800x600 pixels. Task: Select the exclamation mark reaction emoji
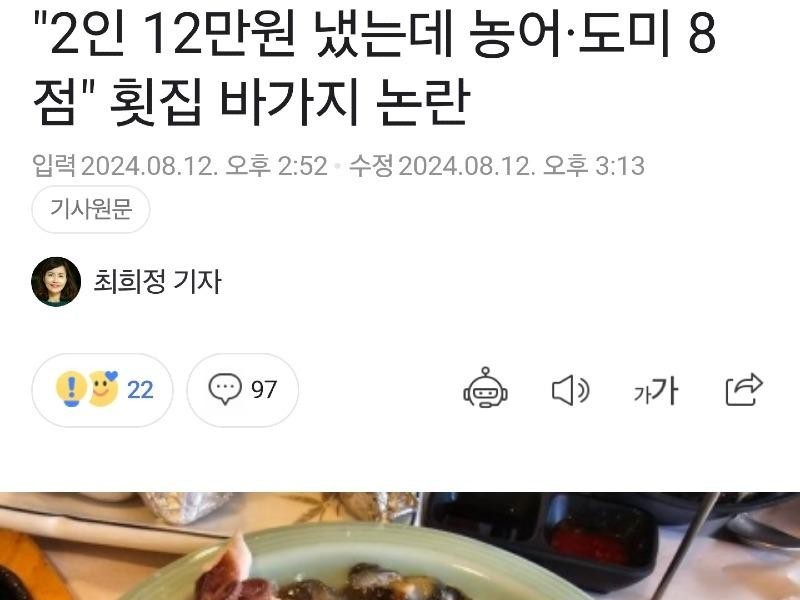pyautogui.click(x=71, y=389)
